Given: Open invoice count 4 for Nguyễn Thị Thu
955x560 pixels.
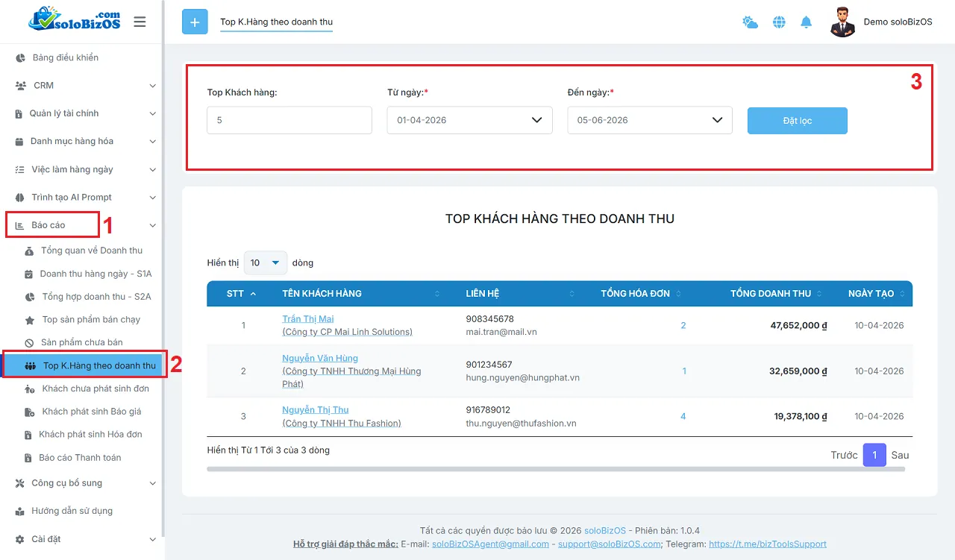Looking at the screenshot, I should [x=683, y=416].
